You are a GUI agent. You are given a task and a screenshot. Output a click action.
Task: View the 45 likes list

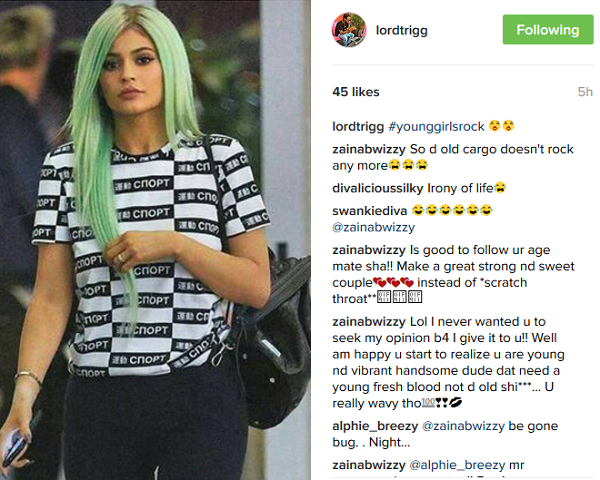(356, 92)
